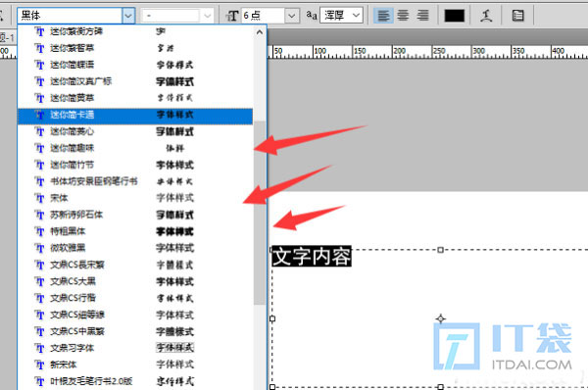Viewport: 588px width, 390px height.
Task: Select the font 微软雅黑
Action: (135, 248)
